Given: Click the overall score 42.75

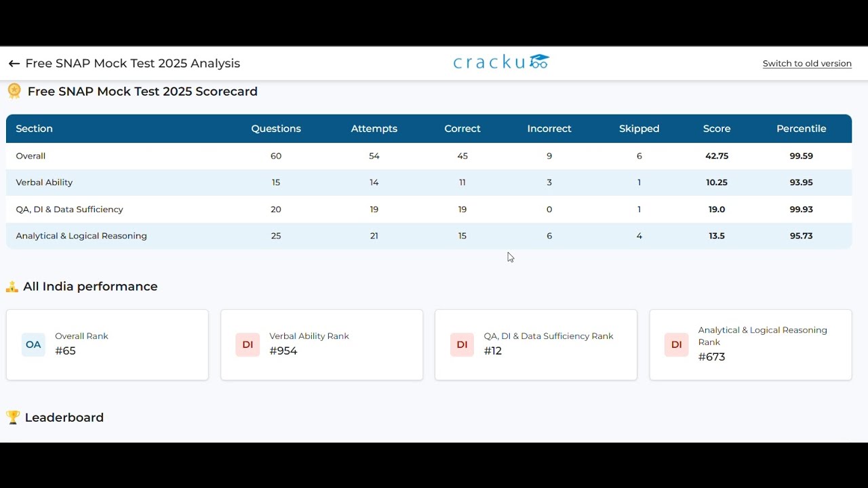Looking at the screenshot, I should [717, 156].
